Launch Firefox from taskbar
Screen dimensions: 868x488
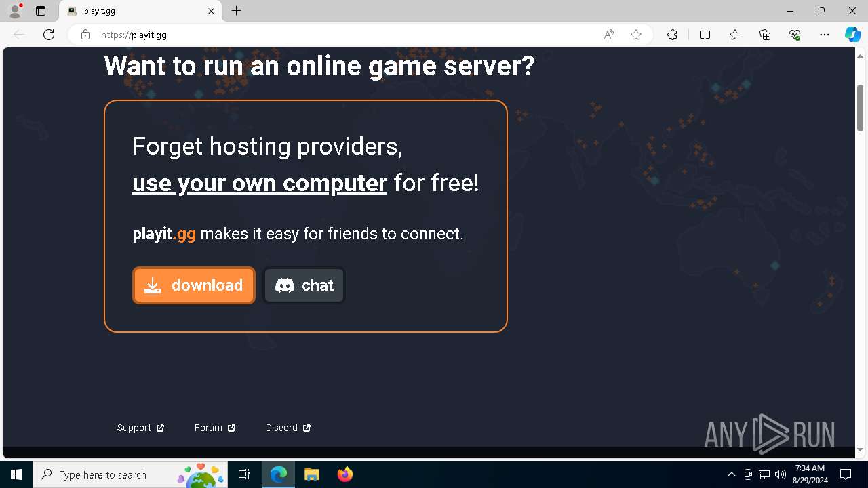[344, 474]
